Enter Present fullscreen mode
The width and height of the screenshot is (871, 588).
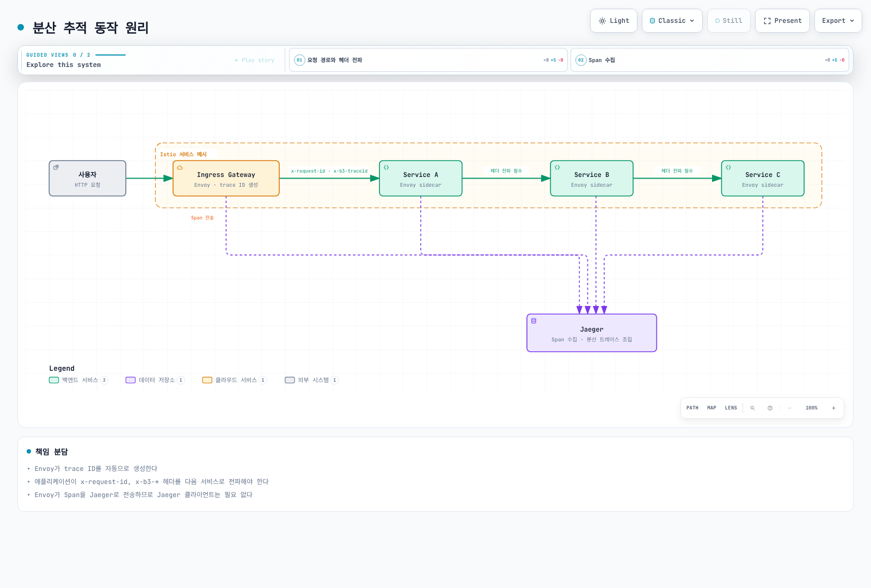[782, 21]
